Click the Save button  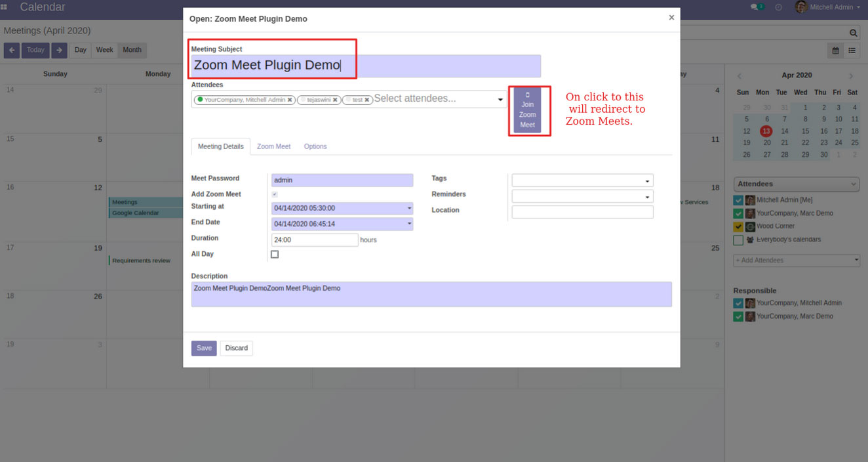(x=204, y=348)
